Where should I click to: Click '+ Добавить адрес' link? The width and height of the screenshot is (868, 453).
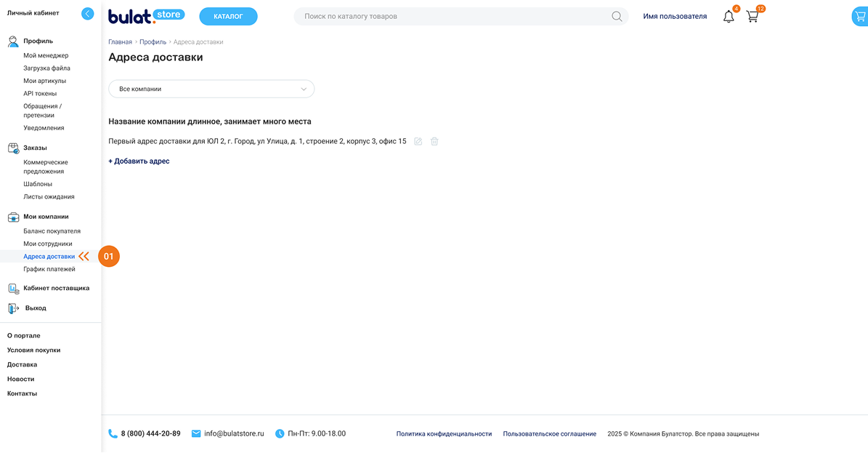[139, 161]
